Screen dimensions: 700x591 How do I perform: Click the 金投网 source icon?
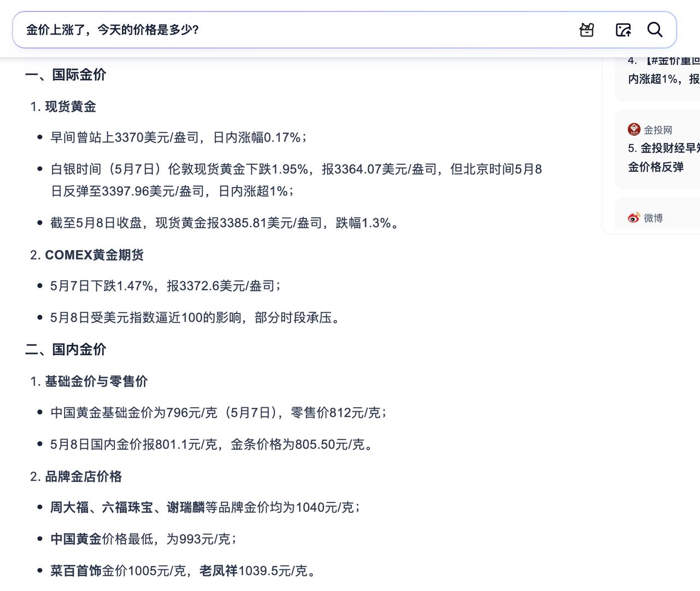click(x=634, y=130)
